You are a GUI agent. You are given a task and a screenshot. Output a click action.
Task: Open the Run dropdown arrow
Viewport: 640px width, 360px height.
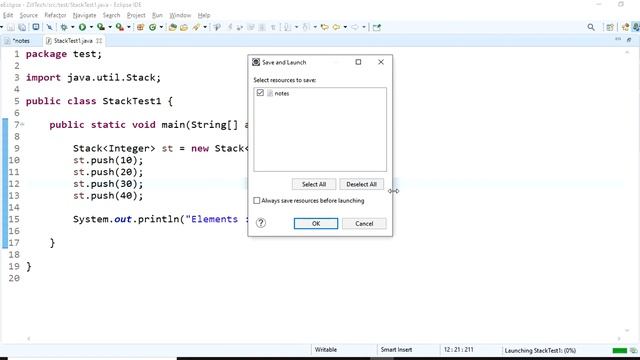(x=91, y=27)
